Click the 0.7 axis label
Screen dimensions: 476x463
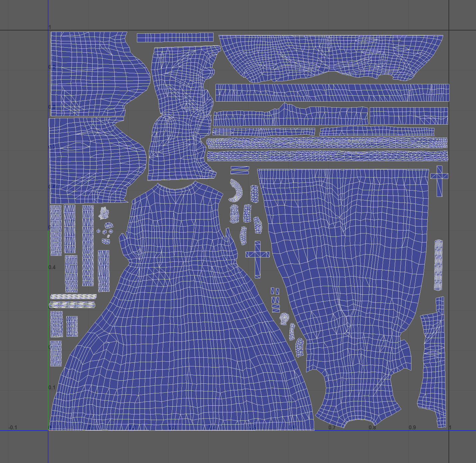tap(332, 427)
